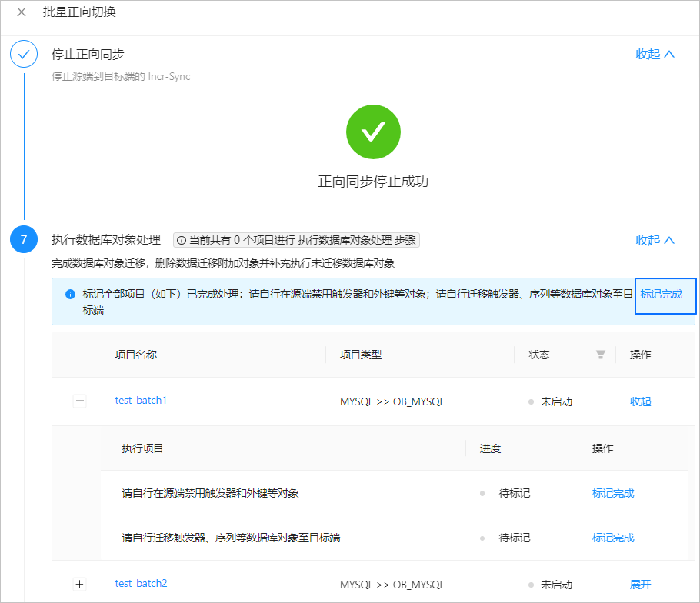700x603 pixels.
Task: Click the info icon in project count tag
Action: coord(182,241)
